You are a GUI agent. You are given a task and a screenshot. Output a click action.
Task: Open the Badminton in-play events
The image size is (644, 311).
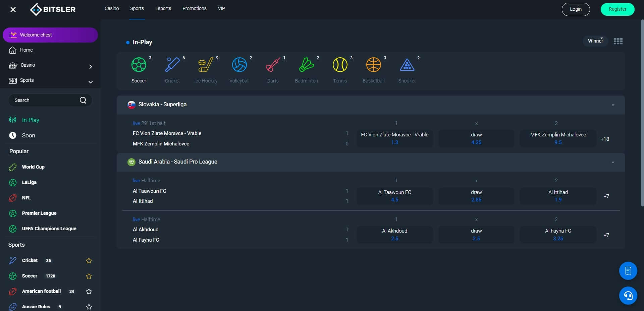306,65
